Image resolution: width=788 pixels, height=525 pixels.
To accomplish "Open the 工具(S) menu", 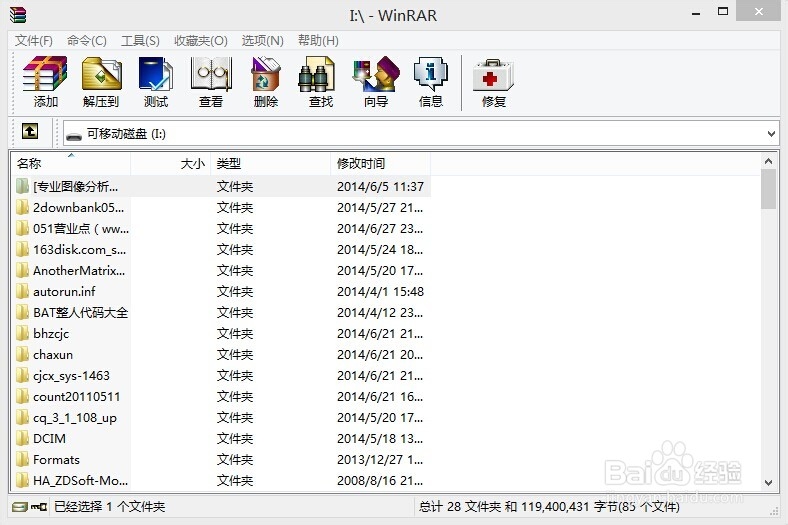I will (140, 40).
